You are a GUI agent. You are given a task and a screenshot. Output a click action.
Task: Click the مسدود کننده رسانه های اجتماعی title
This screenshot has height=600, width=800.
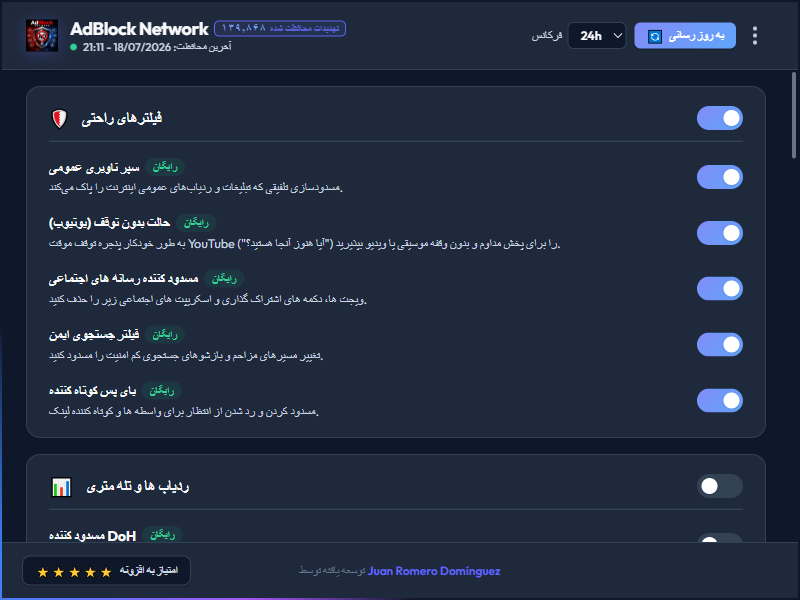pos(123,279)
